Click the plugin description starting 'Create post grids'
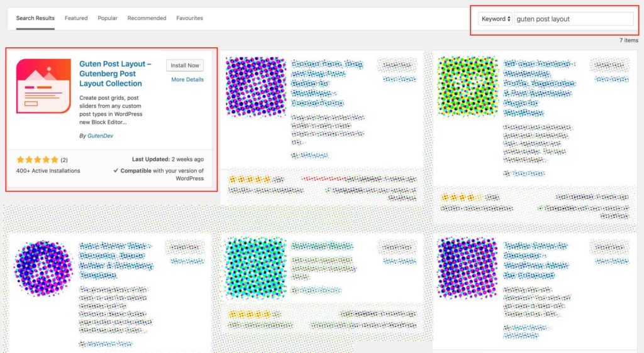Image resolution: width=644 pixels, height=353 pixels. click(111, 110)
